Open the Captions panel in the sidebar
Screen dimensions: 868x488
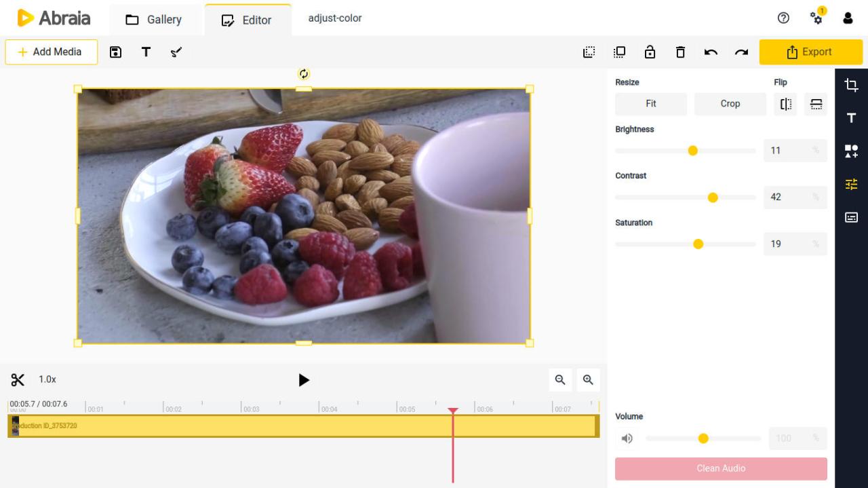pos(850,217)
